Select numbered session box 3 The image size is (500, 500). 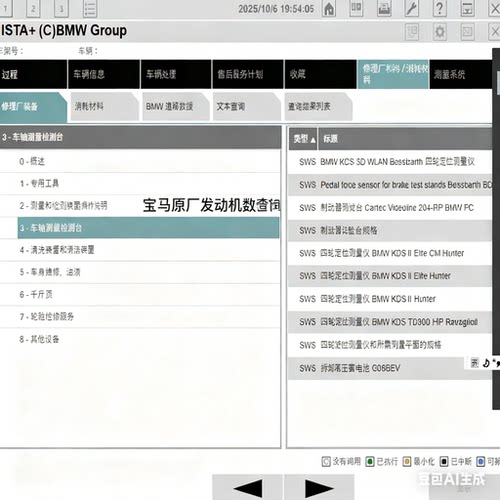[61, 9]
